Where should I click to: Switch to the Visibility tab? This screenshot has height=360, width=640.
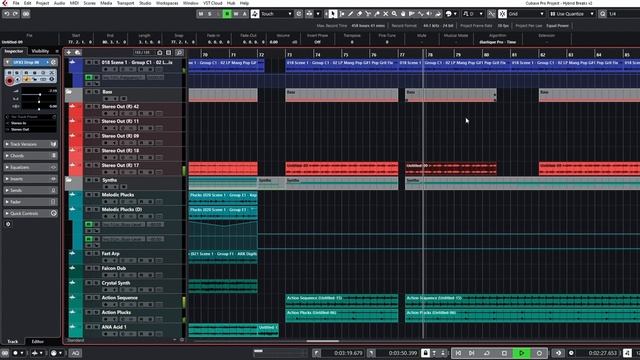click(40, 51)
